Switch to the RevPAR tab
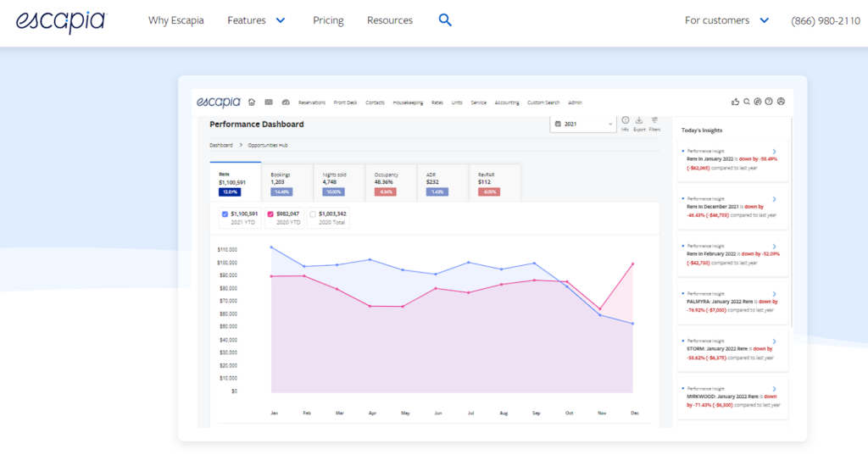Image resolution: width=868 pixels, height=455 pixels. (x=494, y=183)
